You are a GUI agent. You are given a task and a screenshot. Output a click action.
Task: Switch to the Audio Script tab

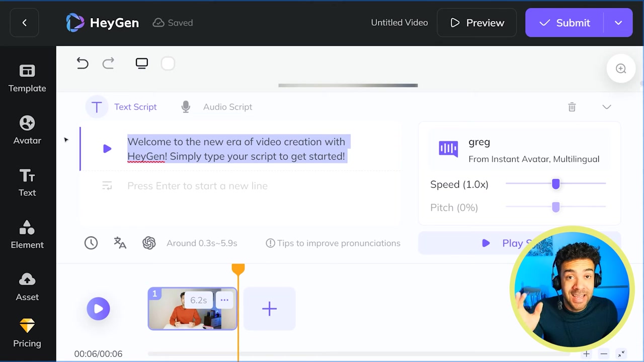click(x=216, y=107)
